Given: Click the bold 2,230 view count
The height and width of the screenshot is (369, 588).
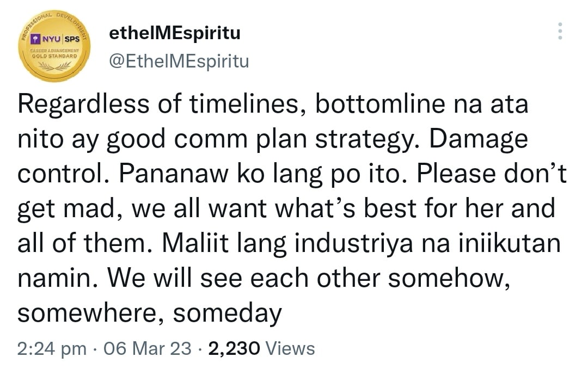Looking at the screenshot, I should (x=234, y=348).
